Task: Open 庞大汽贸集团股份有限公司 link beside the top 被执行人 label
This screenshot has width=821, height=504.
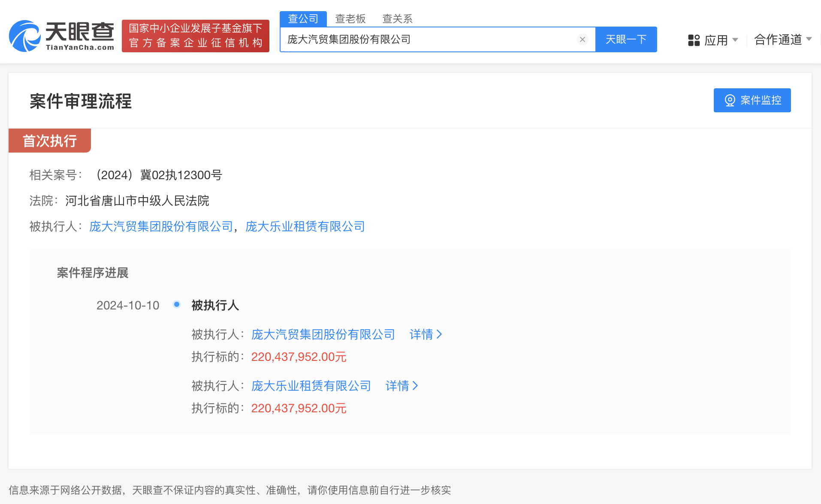Action: tap(161, 226)
